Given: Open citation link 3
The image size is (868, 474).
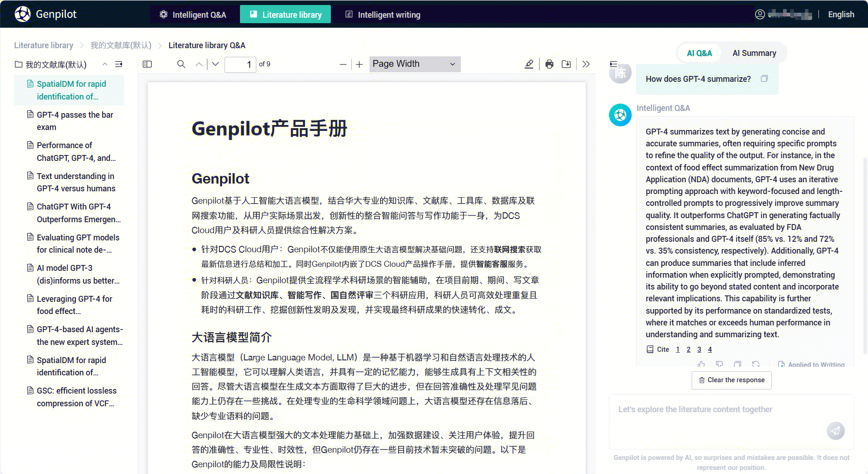Looking at the screenshot, I should point(699,349).
